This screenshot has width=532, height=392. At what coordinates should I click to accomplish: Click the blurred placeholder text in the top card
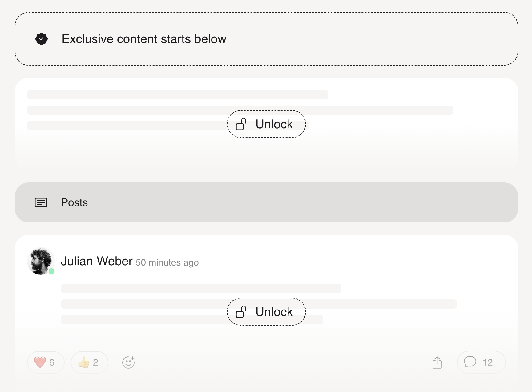pyautogui.click(x=240, y=110)
